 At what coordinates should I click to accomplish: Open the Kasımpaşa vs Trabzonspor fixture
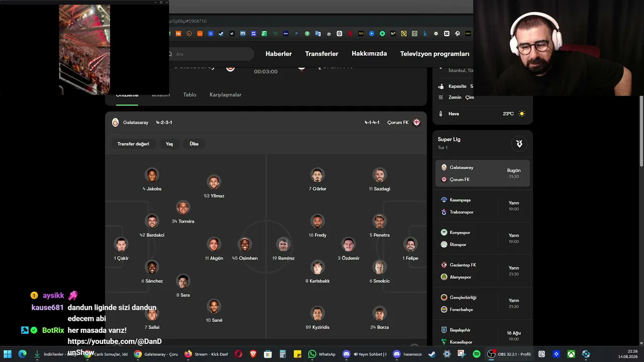point(482,206)
